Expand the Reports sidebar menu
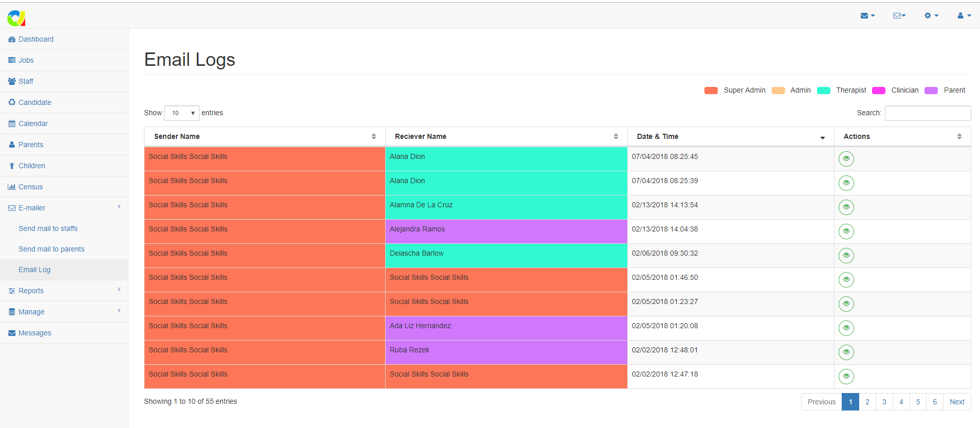 pyautogui.click(x=31, y=291)
